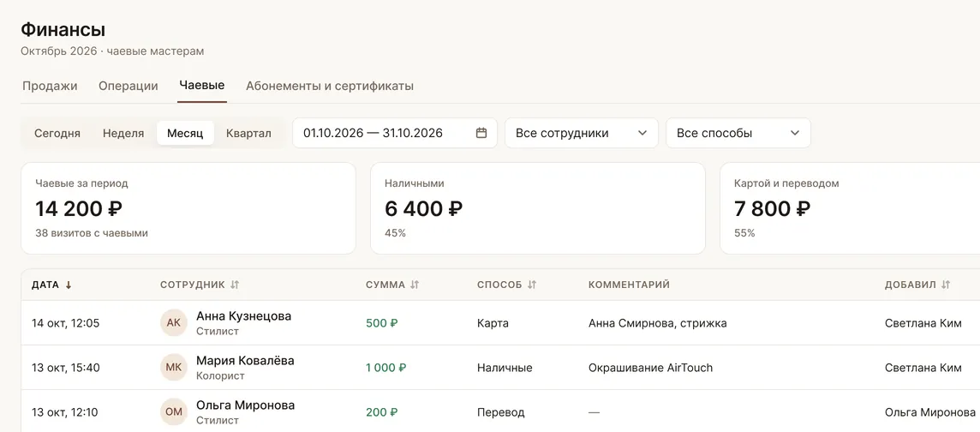Image resolution: width=980 pixels, height=432 pixels.
Task: Open the Все сотрудники dropdown
Action: click(x=582, y=133)
